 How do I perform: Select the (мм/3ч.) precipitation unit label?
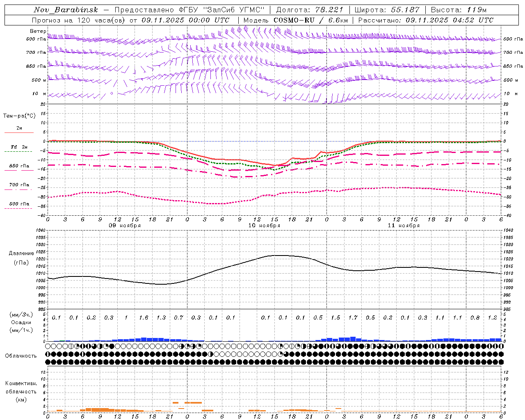21,315
